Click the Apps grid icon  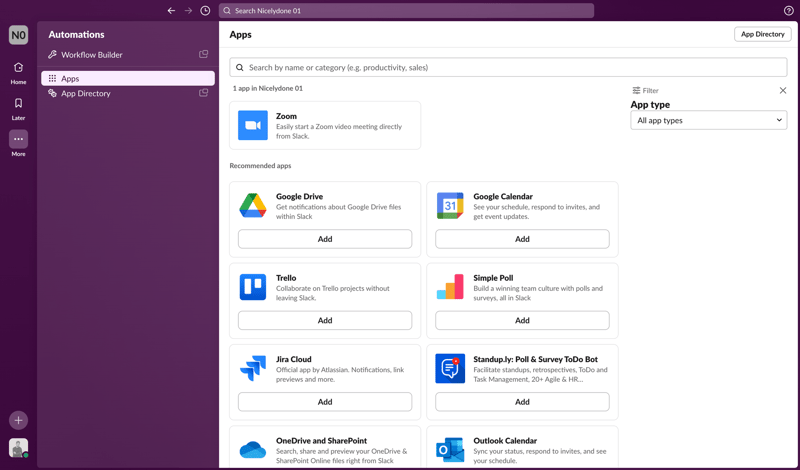click(52, 79)
